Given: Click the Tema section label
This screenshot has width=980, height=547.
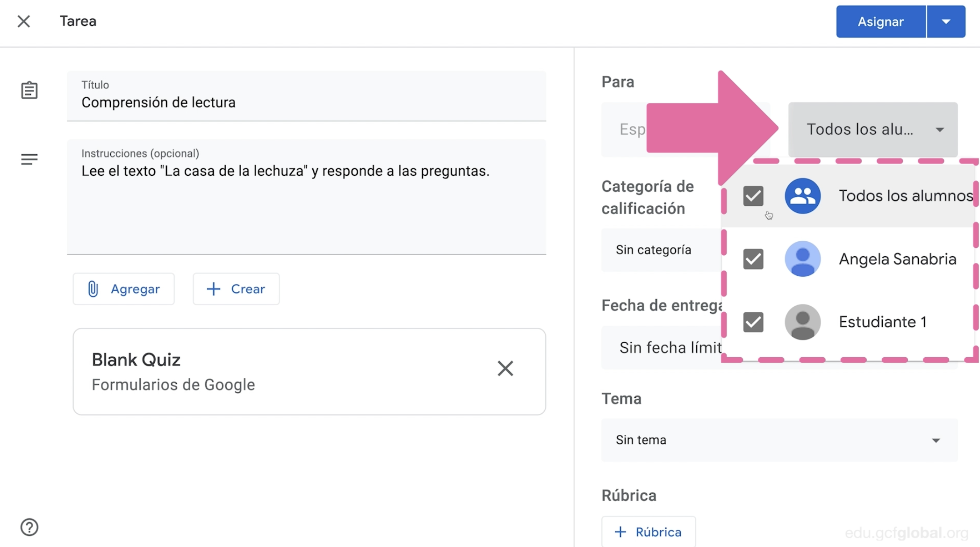Looking at the screenshot, I should [x=621, y=399].
